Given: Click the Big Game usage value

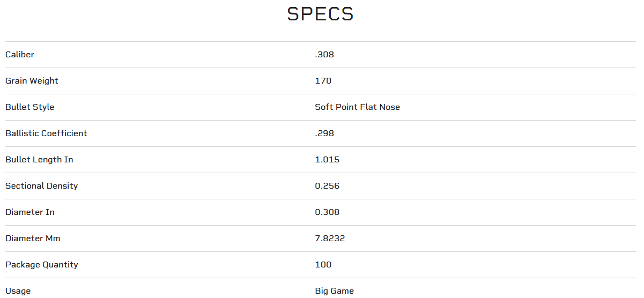Looking at the screenshot, I should [335, 291].
